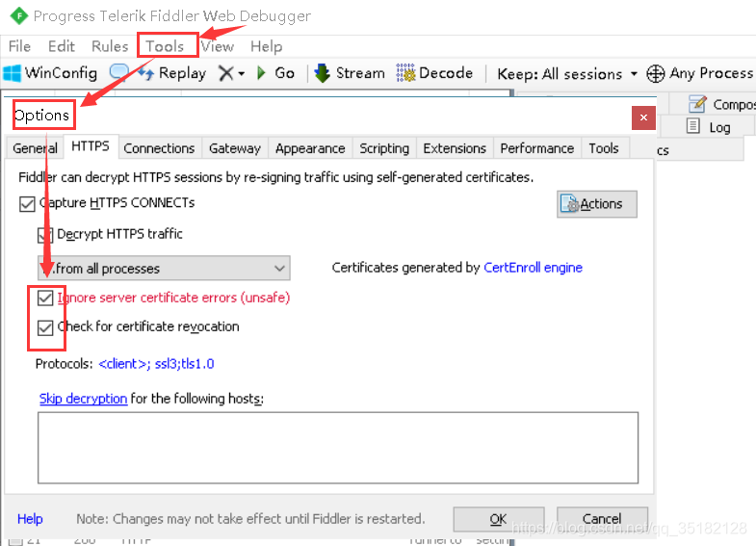Open the Help link in dialog
The height and width of the screenshot is (546, 756).
[x=30, y=519]
